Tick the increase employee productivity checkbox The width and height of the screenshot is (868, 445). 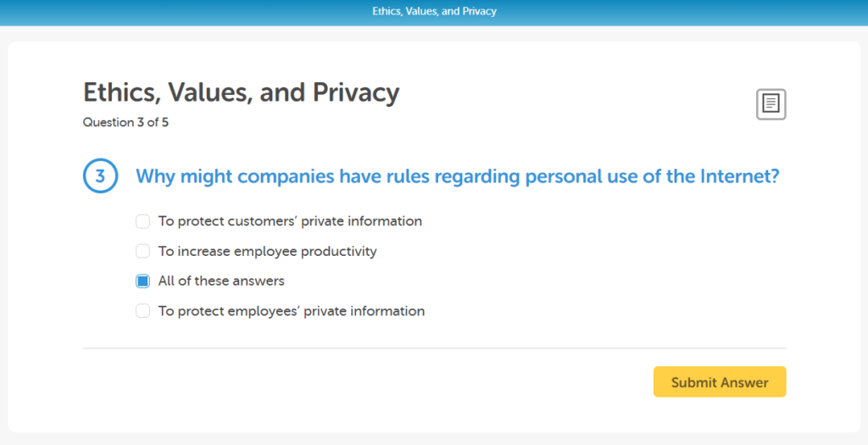pos(142,251)
